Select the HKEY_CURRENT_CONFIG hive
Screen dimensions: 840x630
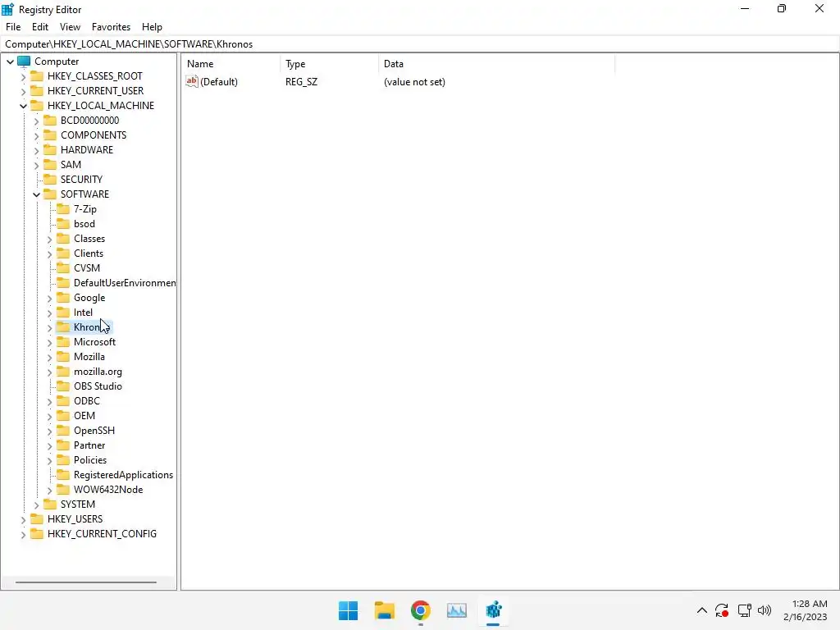point(102,533)
